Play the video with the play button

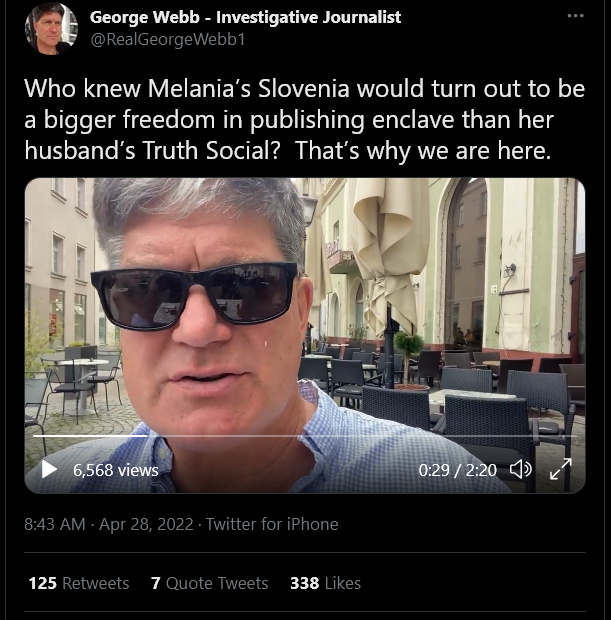pyautogui.click(x=49, y=469)
